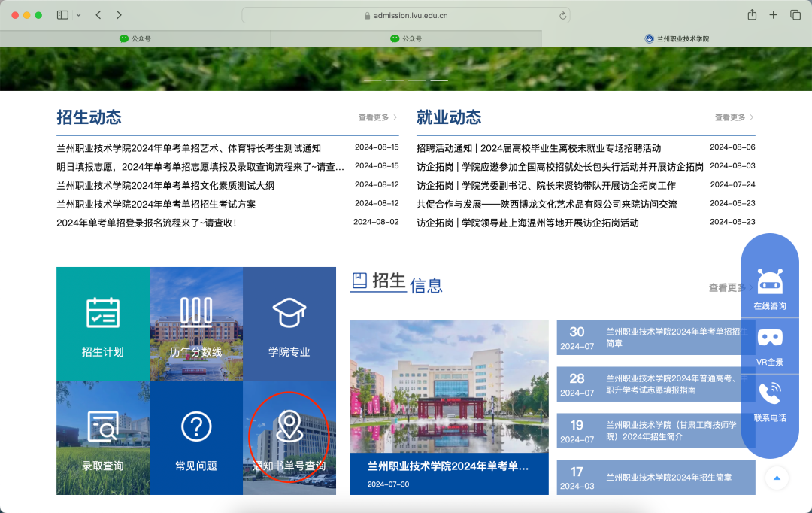This screenshot has height=513, width=812.
Task: Open the 历年分数线 tile
Action: [196, 323]
